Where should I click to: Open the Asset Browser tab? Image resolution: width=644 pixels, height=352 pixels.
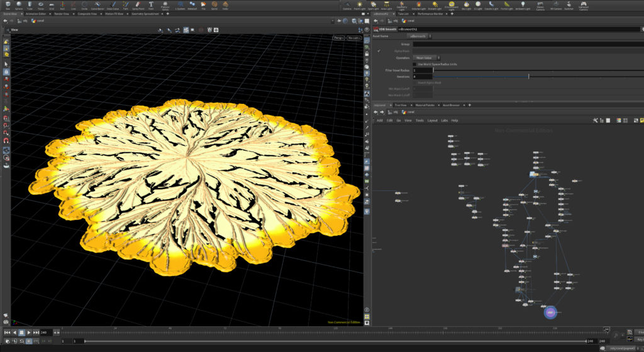point(451,106)
